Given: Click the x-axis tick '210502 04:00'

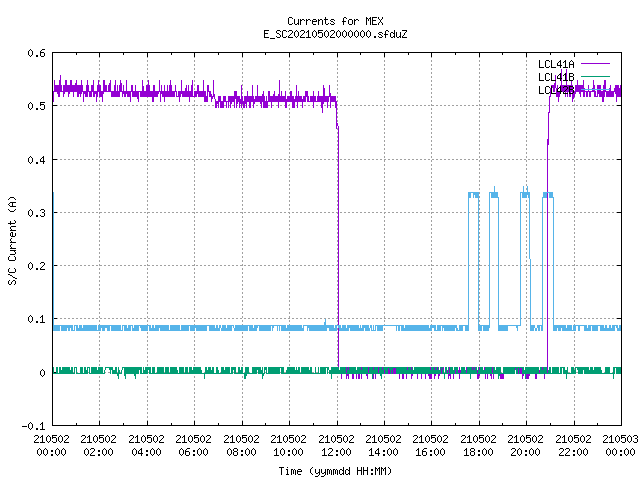Looking at the screenshot, I should (x=146, y=445).
